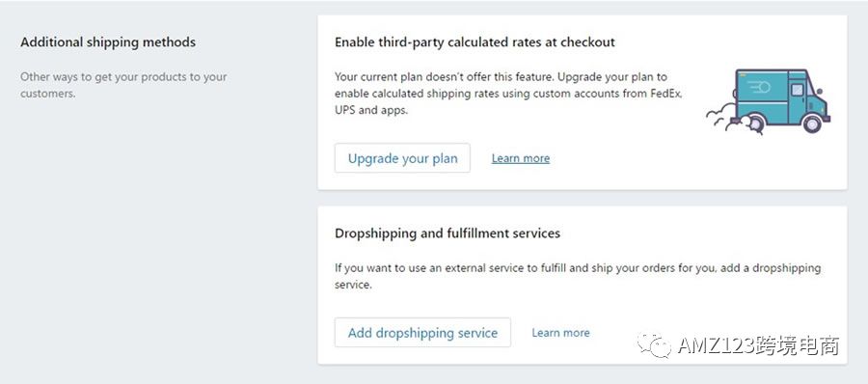
Task: Click the AMZ123 watermark text
Action: [758, 346]
